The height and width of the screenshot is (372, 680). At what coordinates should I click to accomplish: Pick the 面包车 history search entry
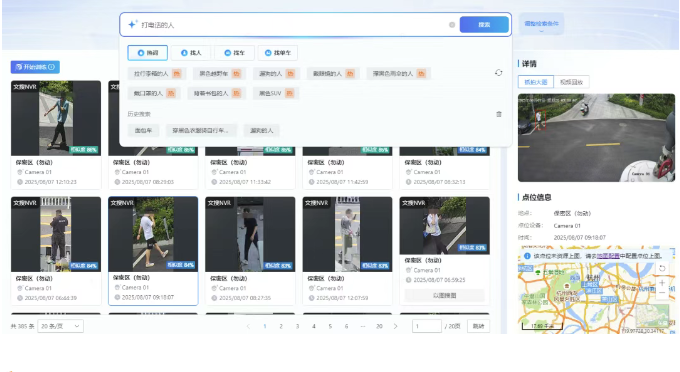pyautogui.click(x=143, y=131)
